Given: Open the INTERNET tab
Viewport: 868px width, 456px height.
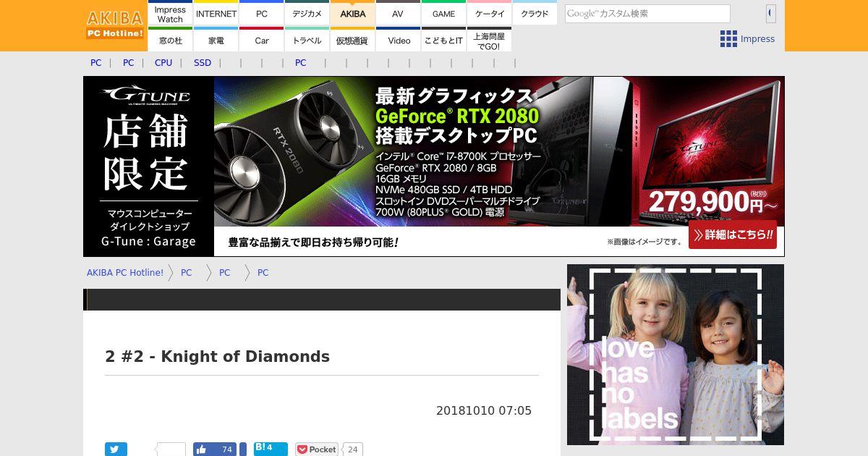Looking at the screenshot, I should (216, 14).
